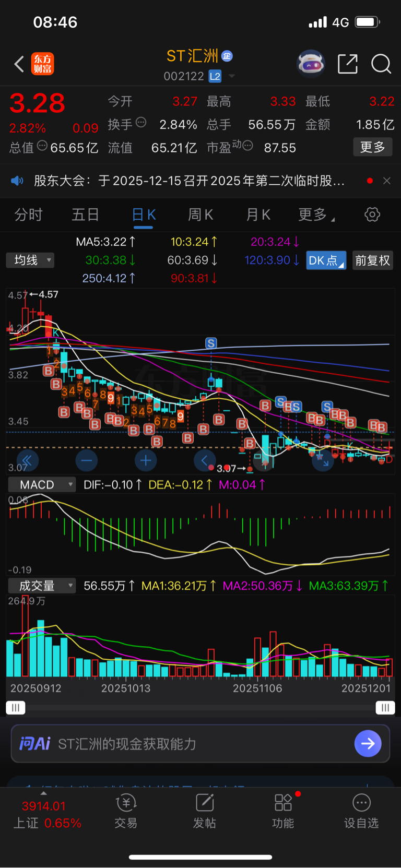Tap the 金额 1.85亿 value
This screenshot has height=868, width=401.
pyautogui.click(x=375, y=125)
